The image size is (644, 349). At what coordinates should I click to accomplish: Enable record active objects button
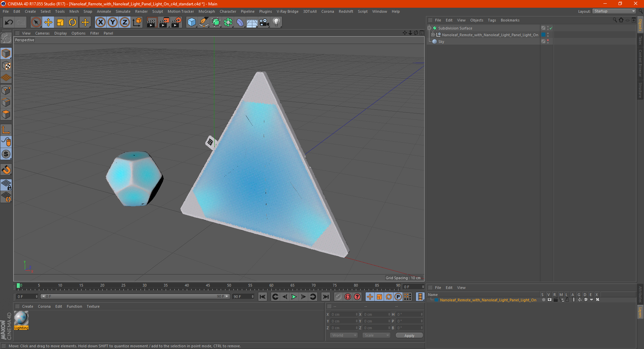click(338, 297)
